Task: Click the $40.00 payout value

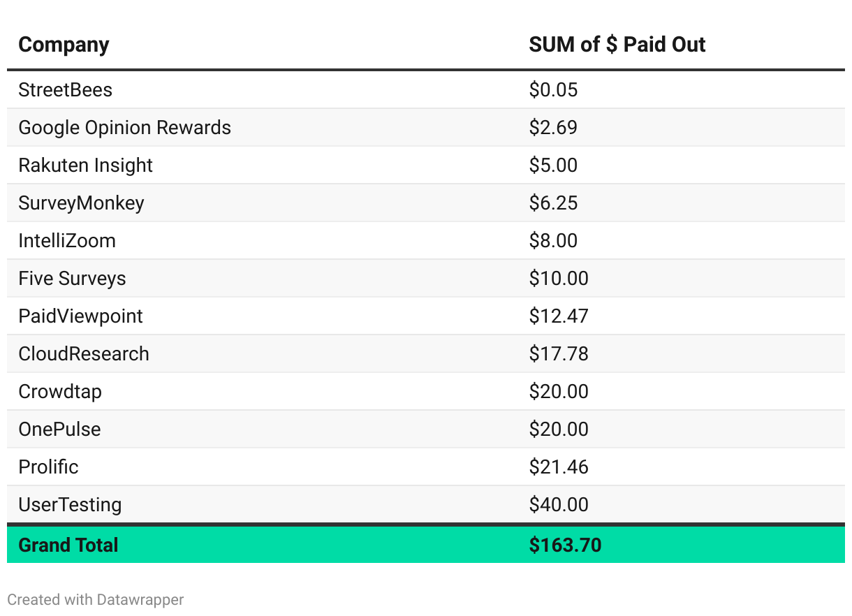Action: [x=559, y=505]
